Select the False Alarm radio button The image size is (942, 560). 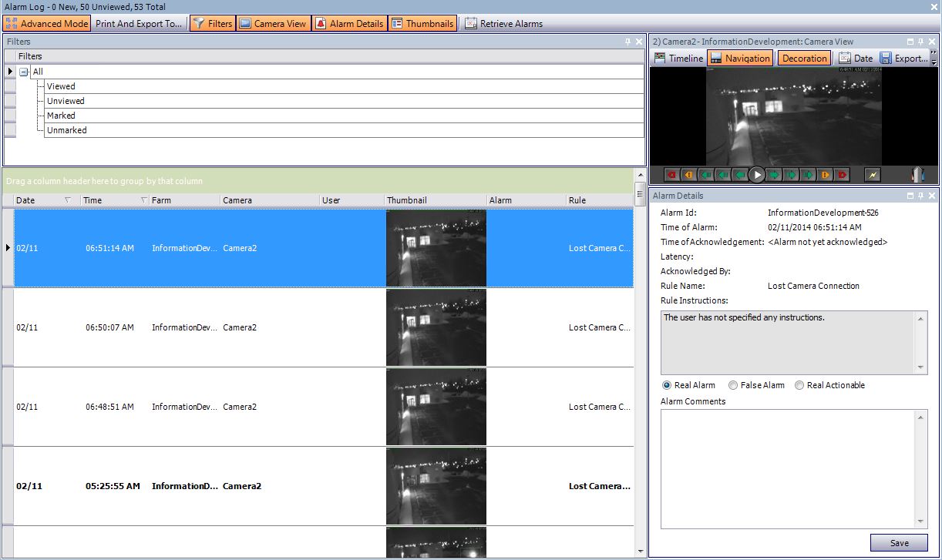733,385
